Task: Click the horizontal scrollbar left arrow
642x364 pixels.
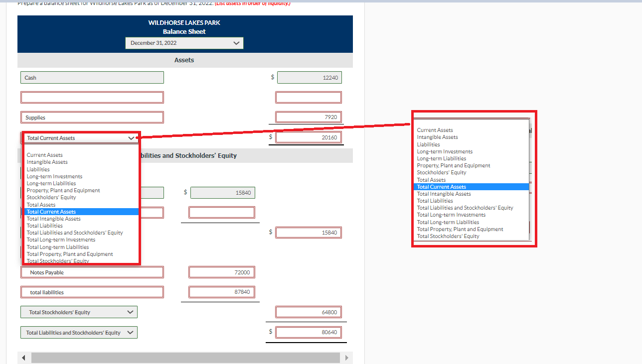Action: tap(23, 358)
